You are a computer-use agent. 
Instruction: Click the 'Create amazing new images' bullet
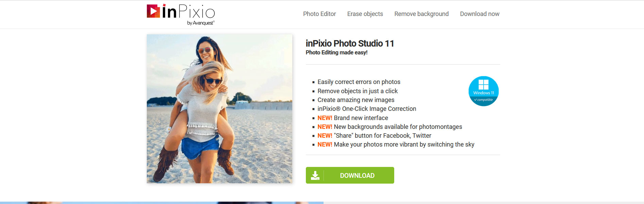point(356,100)
